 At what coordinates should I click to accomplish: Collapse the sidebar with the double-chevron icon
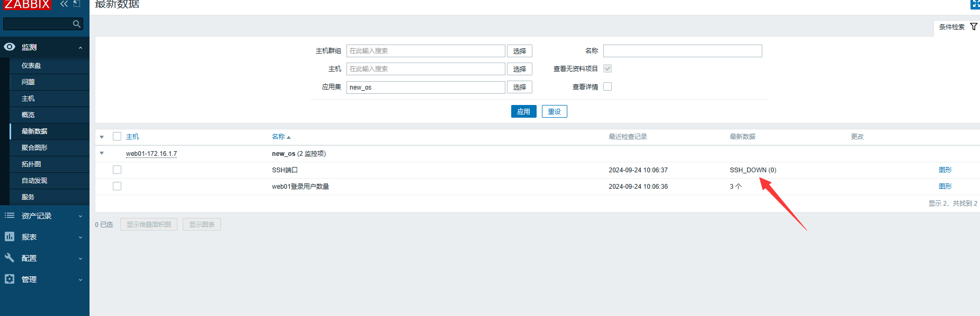(x=64, y=4)
